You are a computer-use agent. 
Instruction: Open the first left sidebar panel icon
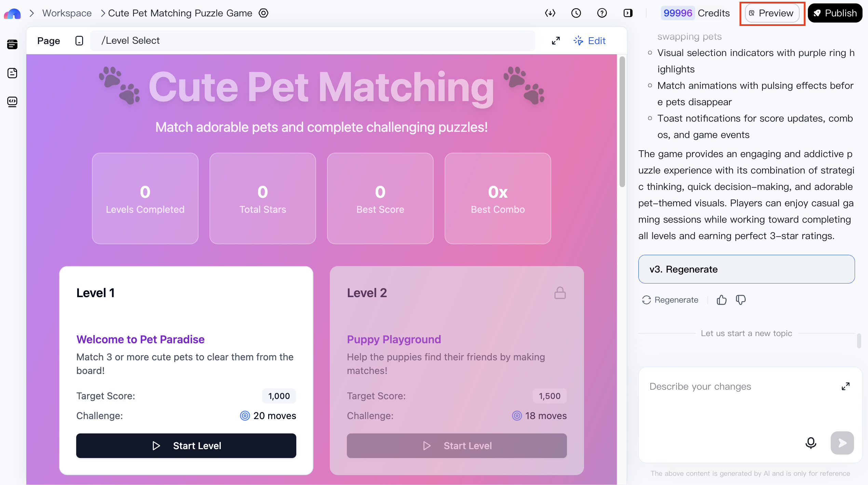pos(12,44)
